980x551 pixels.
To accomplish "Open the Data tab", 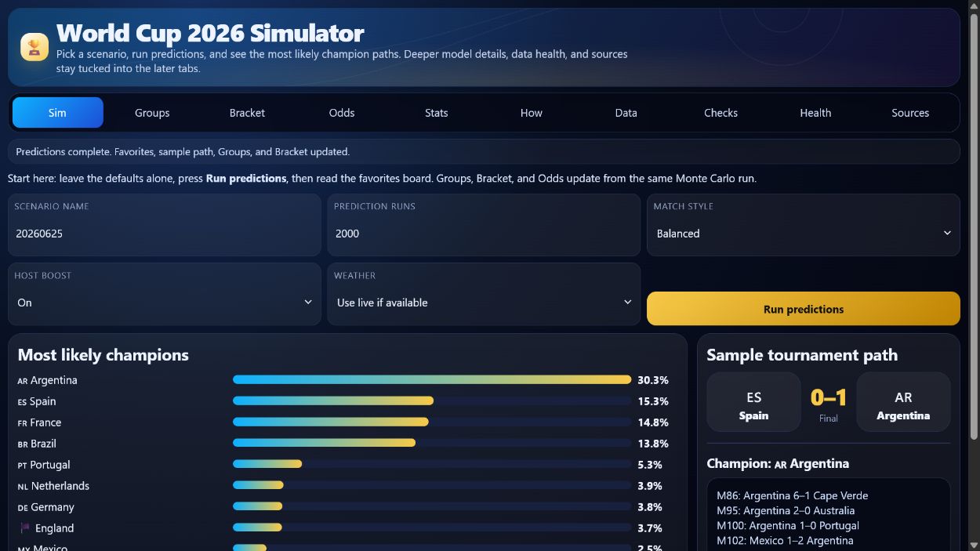I will coord(626,113).
